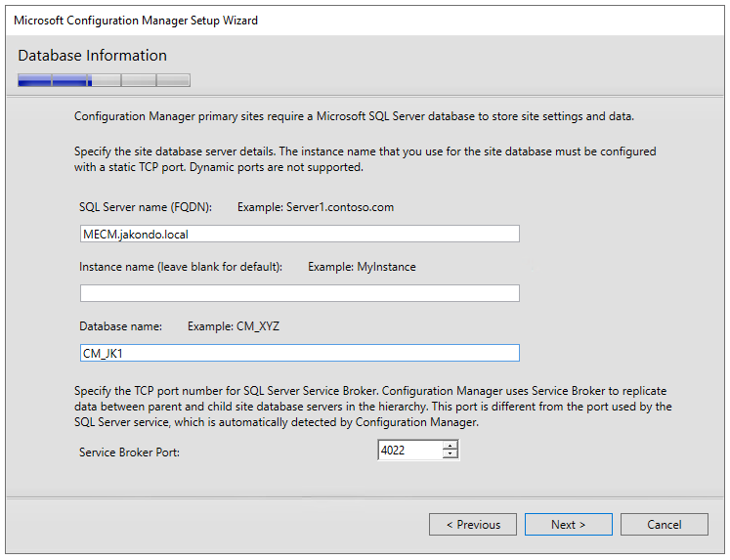Select the empty Instance name input field

[x=299, y=293]
